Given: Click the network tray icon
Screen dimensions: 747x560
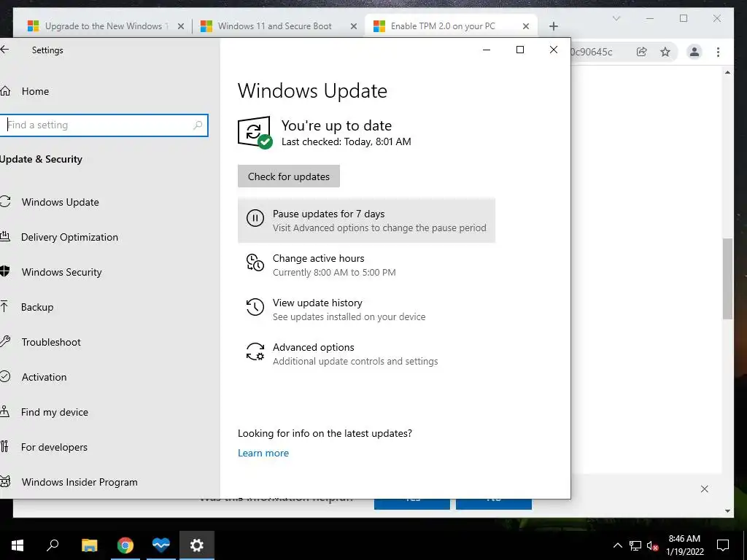Looking at the screenshot, I should [x=635, y=545].
